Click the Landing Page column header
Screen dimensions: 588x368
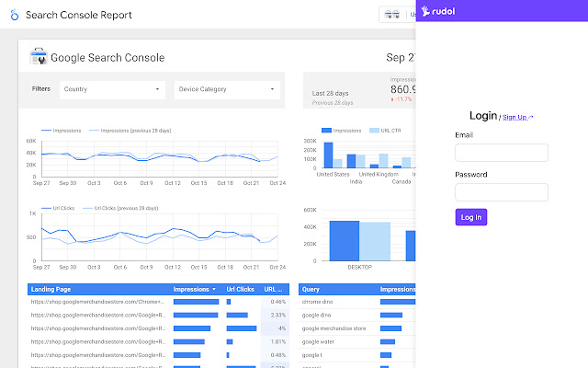[x=51, y=289]
